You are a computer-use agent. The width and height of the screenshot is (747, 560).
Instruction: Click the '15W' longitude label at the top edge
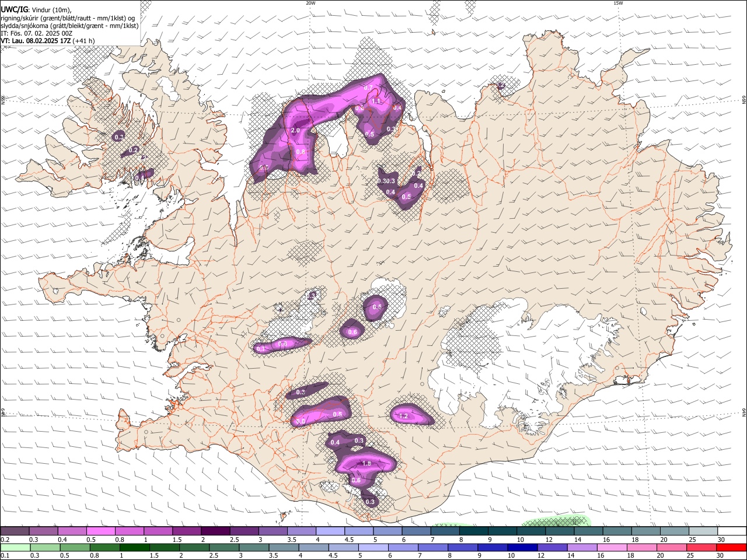pos(618,3)
